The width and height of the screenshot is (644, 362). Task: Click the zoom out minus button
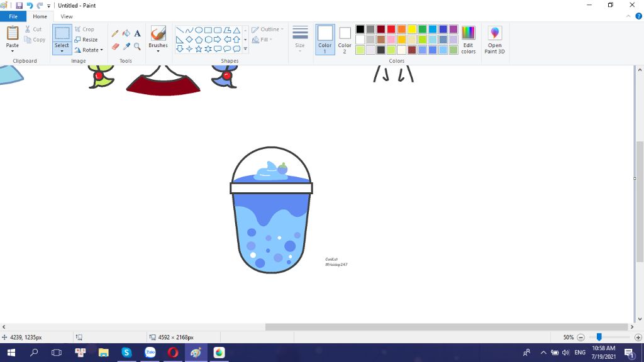coord(580,337)
